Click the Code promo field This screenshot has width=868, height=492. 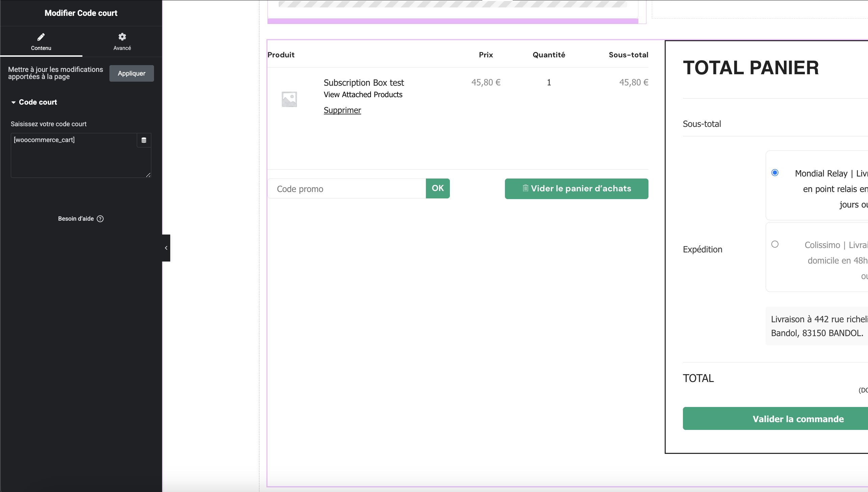pyautogui.click(x=347, y=189)
